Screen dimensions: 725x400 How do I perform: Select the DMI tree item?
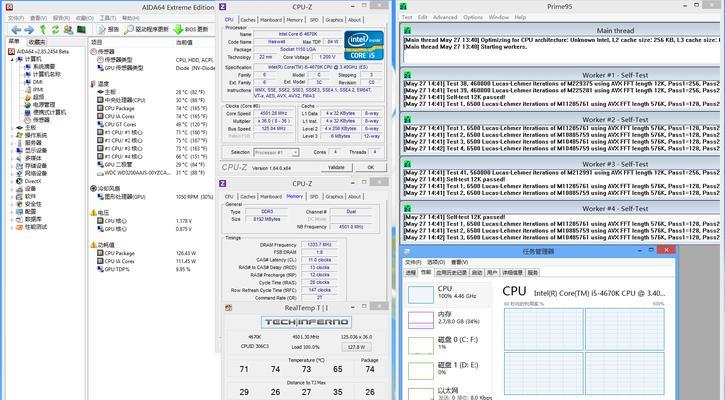[x=33, y=82]
